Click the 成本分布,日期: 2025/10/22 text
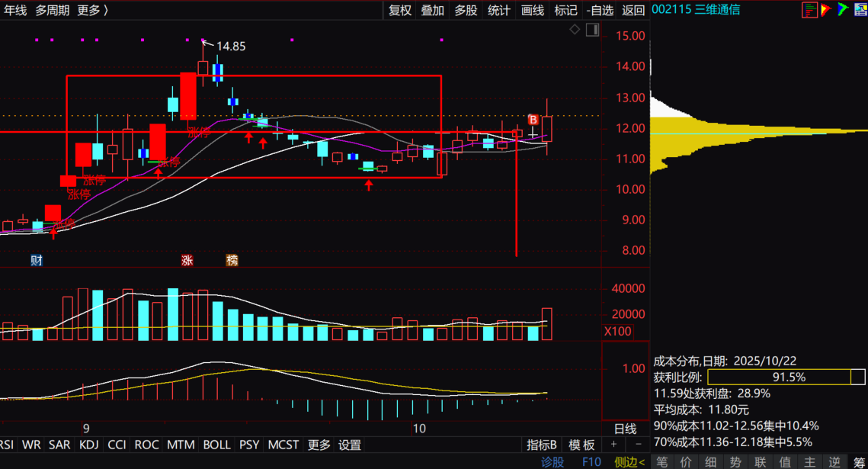This screenshot has width=868, height=469. [725, 361]
